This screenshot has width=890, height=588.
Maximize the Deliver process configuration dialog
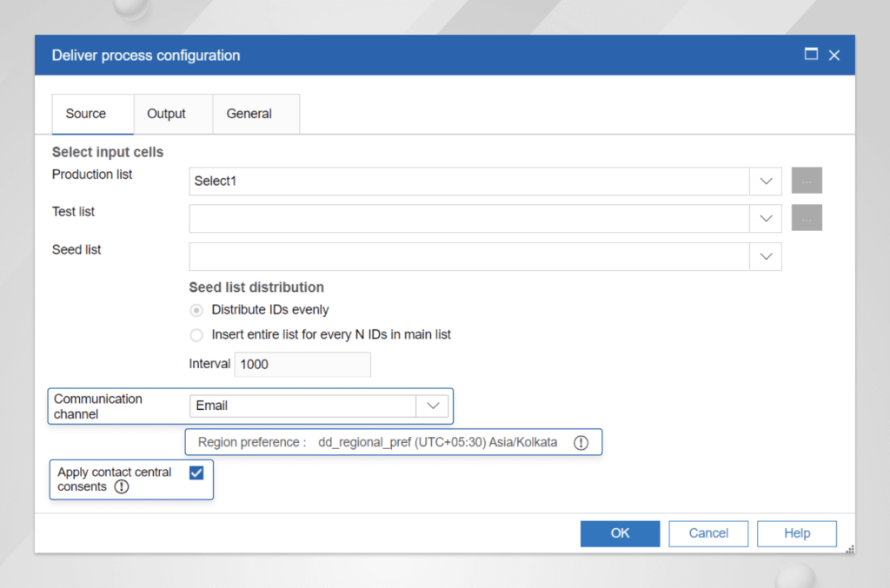810,54
